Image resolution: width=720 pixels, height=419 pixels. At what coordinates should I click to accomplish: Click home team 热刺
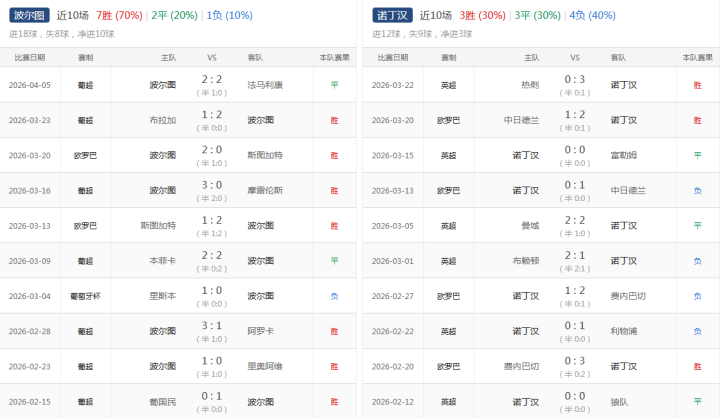[x=530, y=85]
